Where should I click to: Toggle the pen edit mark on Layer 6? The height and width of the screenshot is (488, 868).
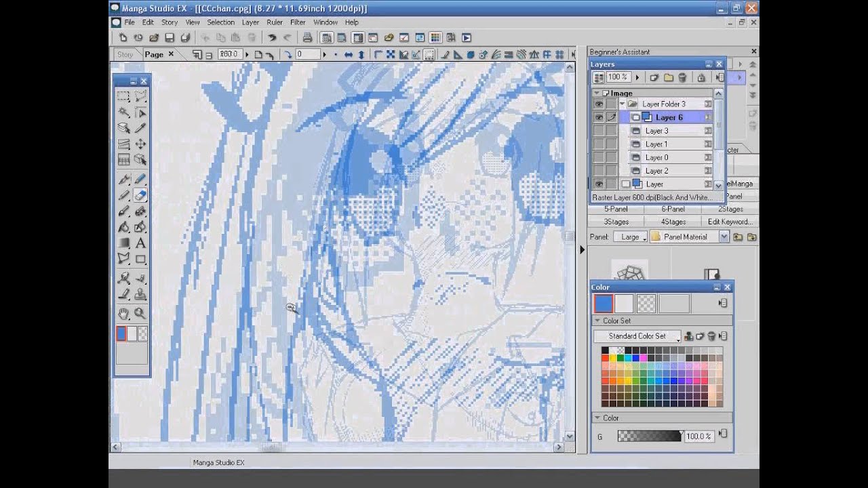[x=612, y=117]
